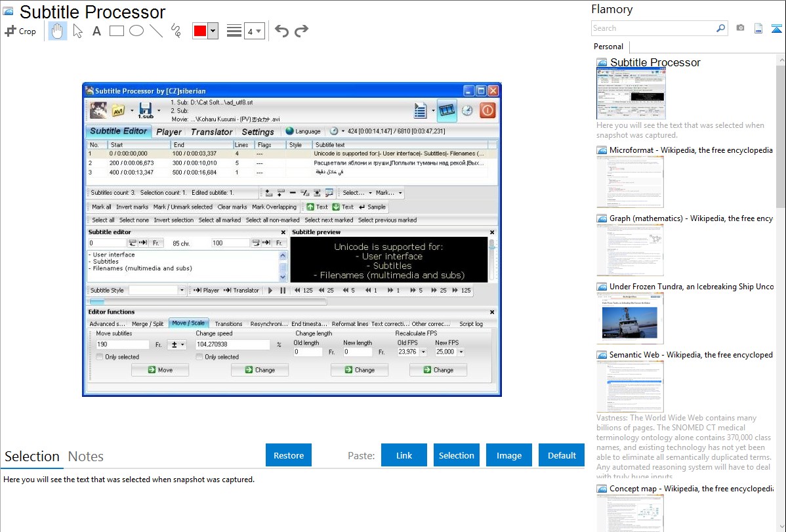Click the clock icon in Subtitle Processor toolbar

point(467,110)
